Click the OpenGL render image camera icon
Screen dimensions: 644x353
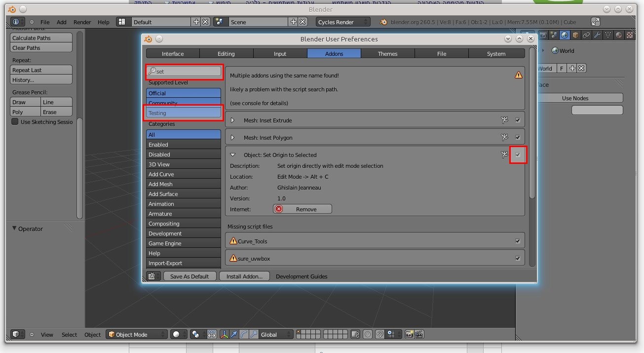pos(409,334)
